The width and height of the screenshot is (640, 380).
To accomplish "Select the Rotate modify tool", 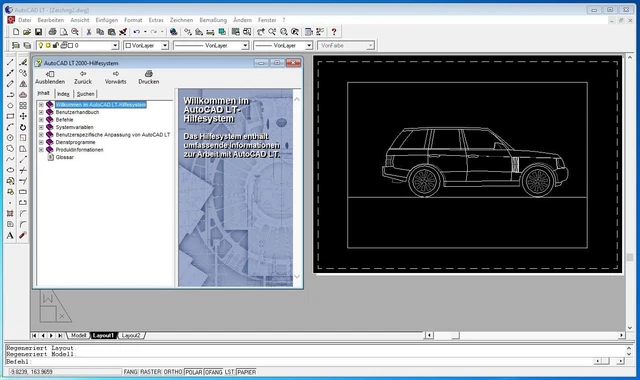I will [23, 127].
